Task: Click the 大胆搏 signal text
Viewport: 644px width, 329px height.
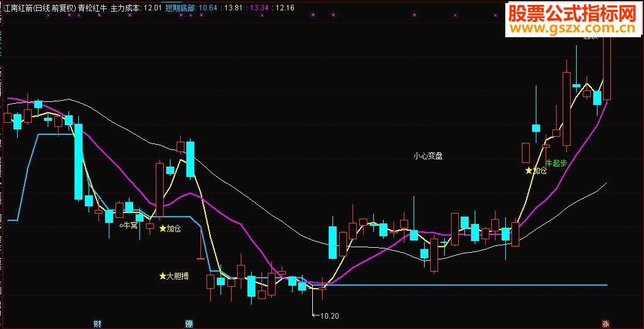Action: [x=177, y=277]
